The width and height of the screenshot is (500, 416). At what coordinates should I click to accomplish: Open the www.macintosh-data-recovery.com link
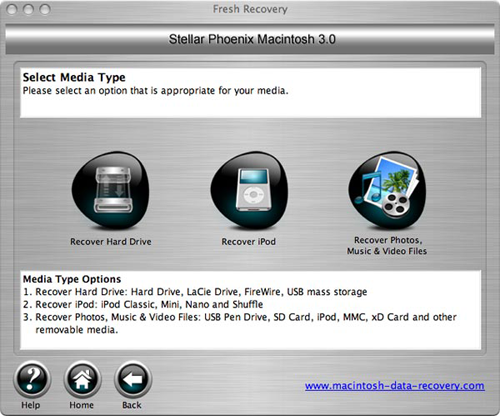395,386
